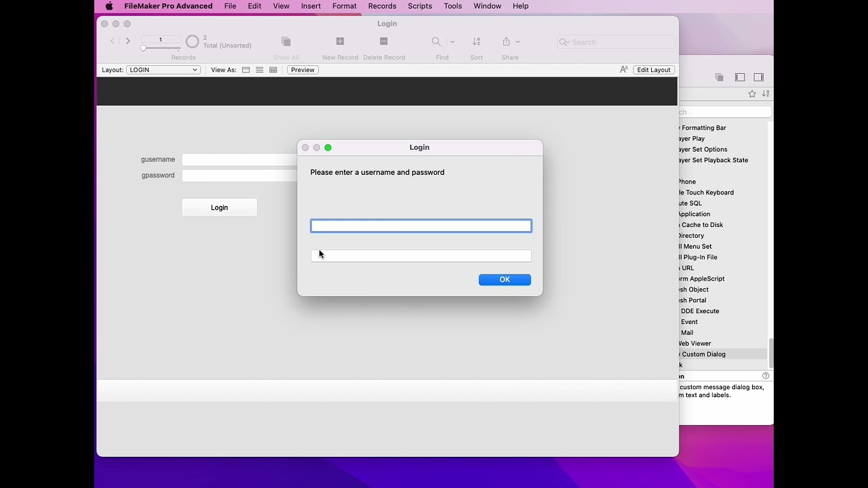Open the Scripts menu
The height and width of the screenshot is (488, 868).
pyautogui.click(x=420, y=6)
